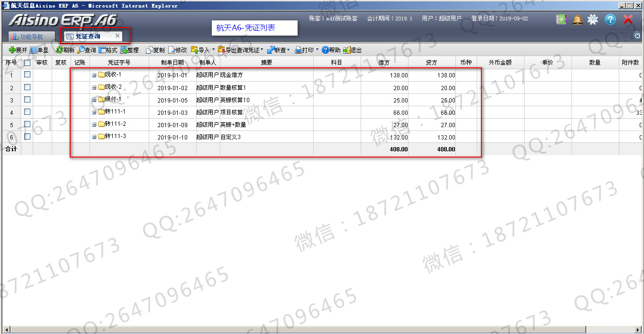Screen dimensions: 644x334
Task: Close the 凭证查询 tab
Action: 118,36
